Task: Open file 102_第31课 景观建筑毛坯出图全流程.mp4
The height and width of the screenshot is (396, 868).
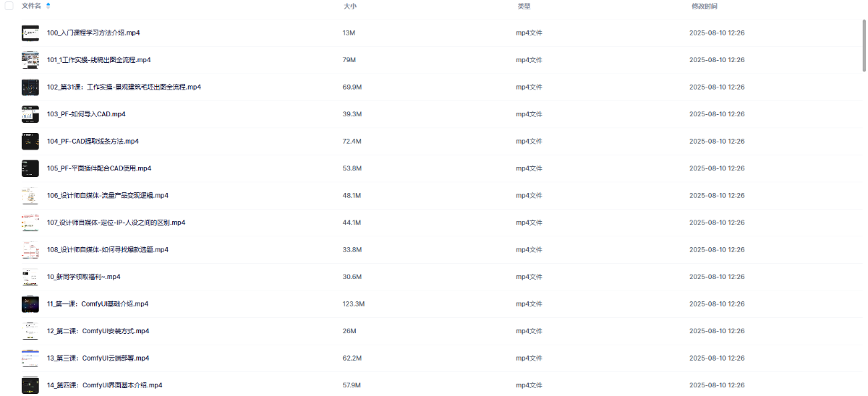Action: point(124,87)
